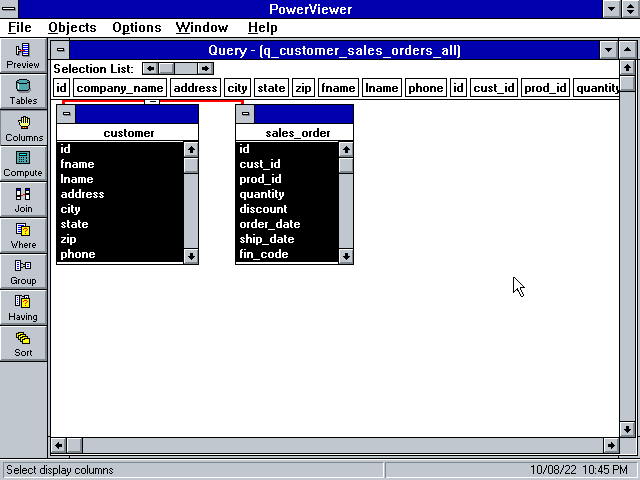This screenshot has height=480, width=640.
Task: Open the PowerViewer application control menu
Action: pyautogui.click(x=9, y=9)
